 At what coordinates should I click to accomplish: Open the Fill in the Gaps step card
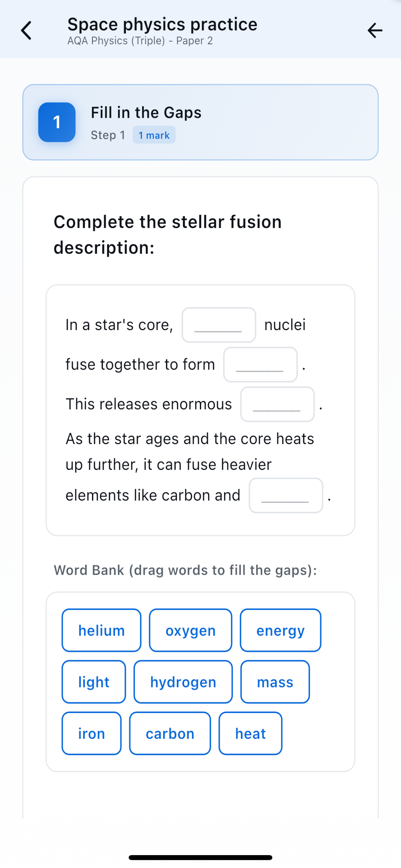click(x=200, y=122)
